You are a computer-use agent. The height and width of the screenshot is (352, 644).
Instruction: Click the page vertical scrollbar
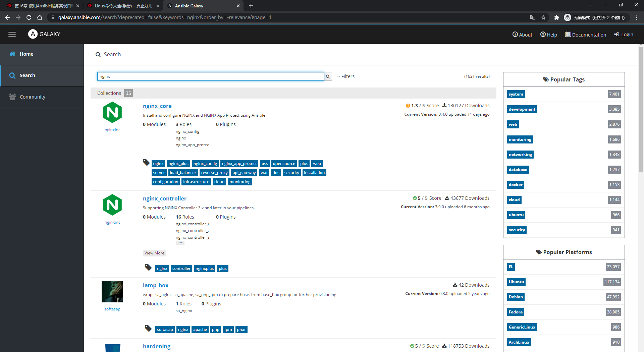pyautogui.click(x=641, y=109)
